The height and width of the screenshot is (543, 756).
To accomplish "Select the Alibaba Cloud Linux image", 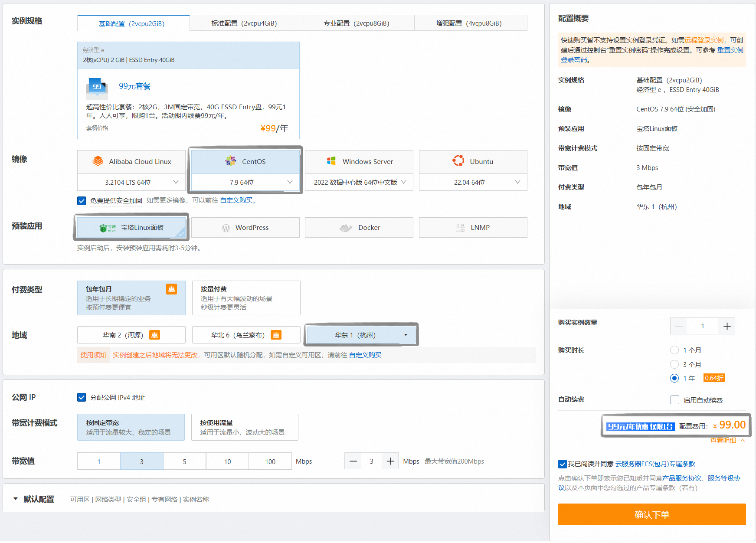I will (x=131, y=161).
